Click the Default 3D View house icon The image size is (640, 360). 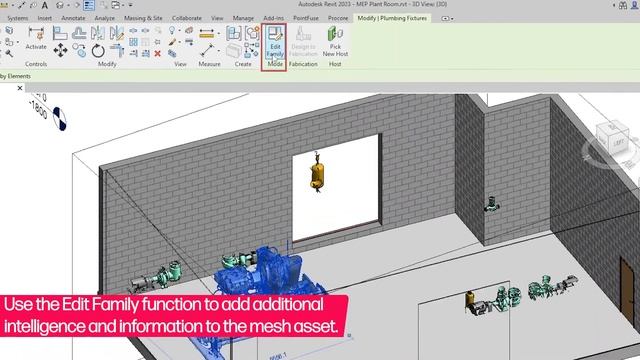point(60,5)
